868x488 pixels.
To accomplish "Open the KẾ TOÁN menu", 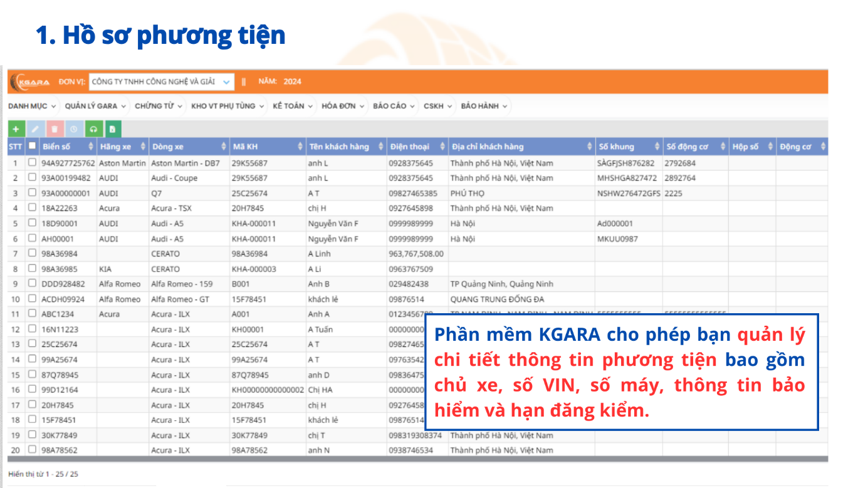I will [x=293, y=106].
